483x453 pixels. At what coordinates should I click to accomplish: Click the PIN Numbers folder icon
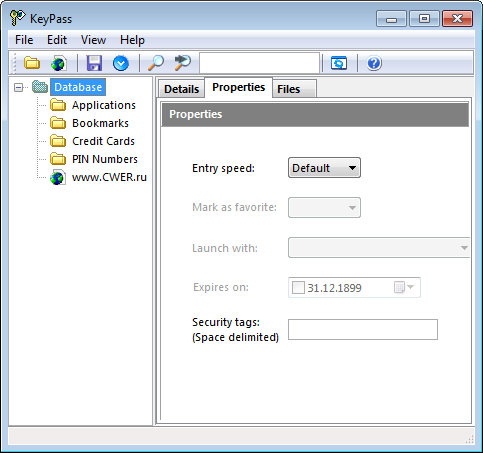[58, 159]
